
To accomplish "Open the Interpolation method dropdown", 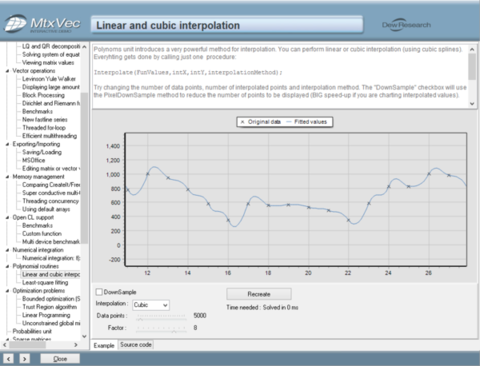I will click(x=151, y=305).
